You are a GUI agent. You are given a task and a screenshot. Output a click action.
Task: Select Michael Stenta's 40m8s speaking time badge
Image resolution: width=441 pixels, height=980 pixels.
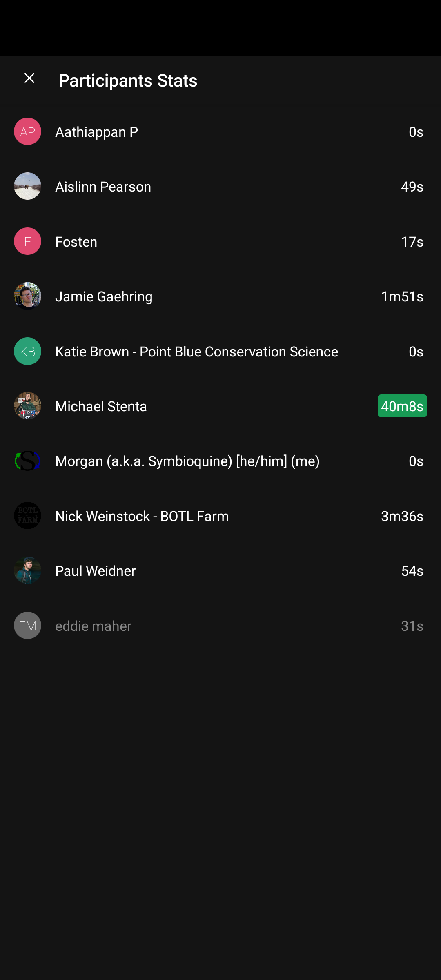point(402,406)
